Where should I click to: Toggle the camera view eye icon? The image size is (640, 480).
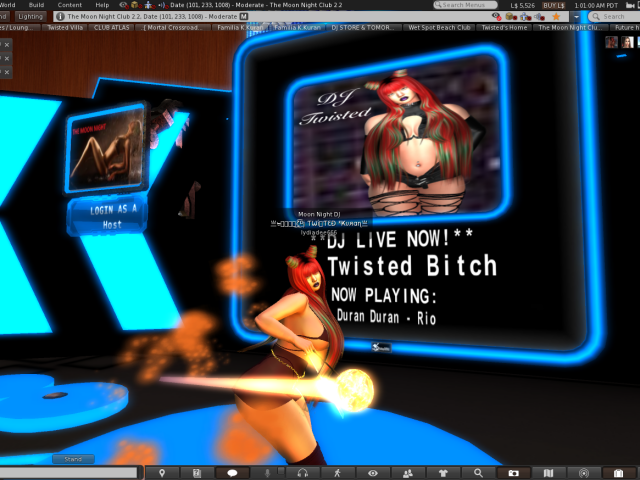pos(372,472)
